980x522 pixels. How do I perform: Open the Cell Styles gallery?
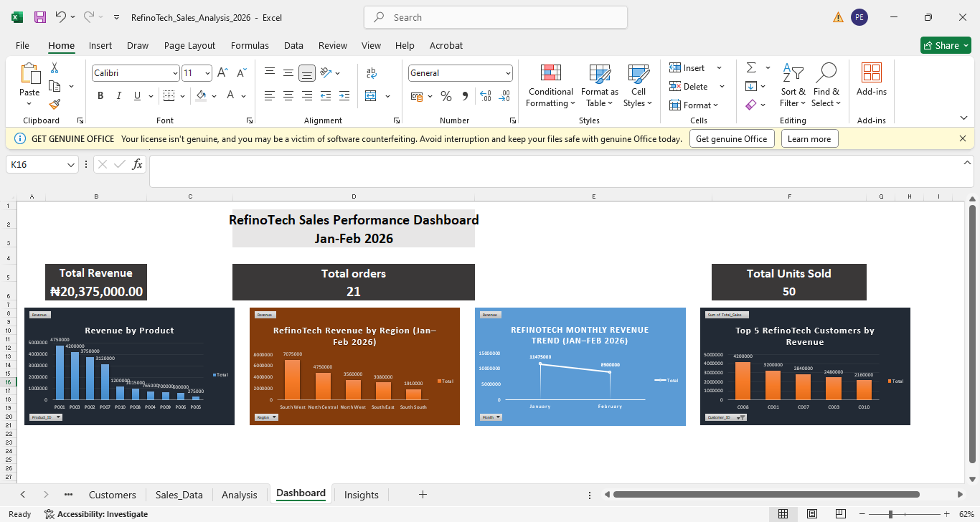(638, 85)
